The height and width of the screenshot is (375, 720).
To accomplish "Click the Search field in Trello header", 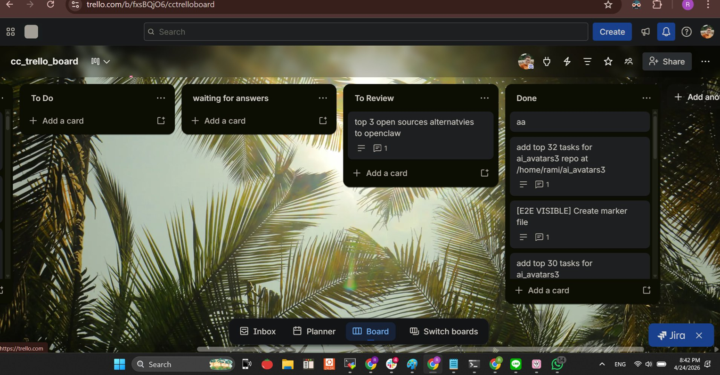I will (366, 32).
